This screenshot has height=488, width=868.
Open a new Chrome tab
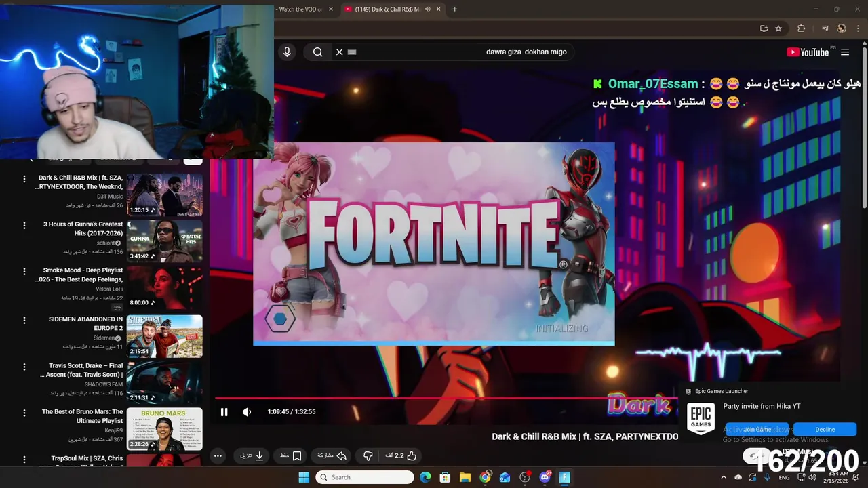(454, 9)
